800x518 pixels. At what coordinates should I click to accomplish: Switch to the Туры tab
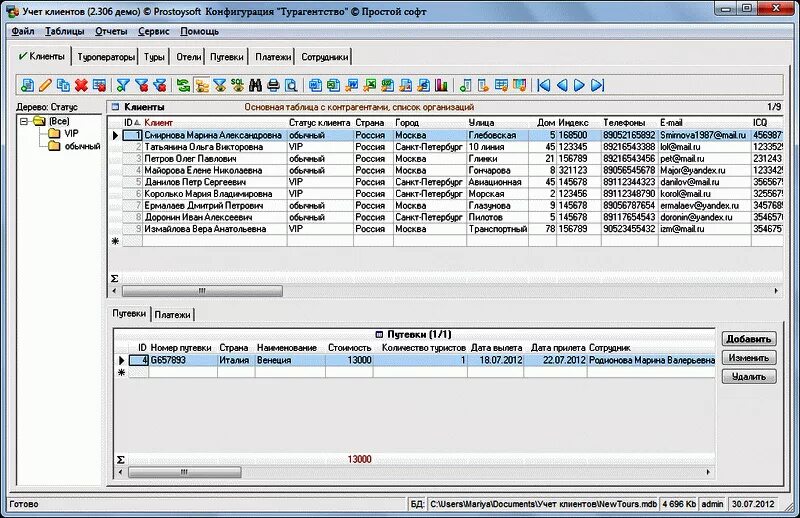click(x=154, y=57)
